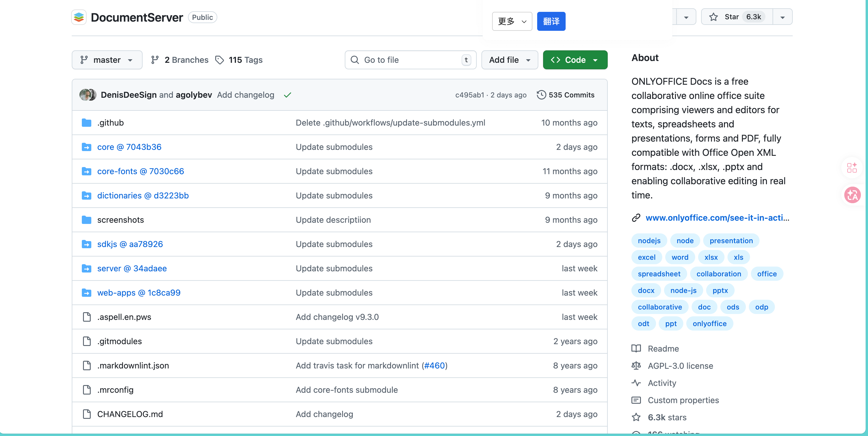Click the blue 翻译 button
This screenshot has width=868, height=436.
(x=551, y=22)
